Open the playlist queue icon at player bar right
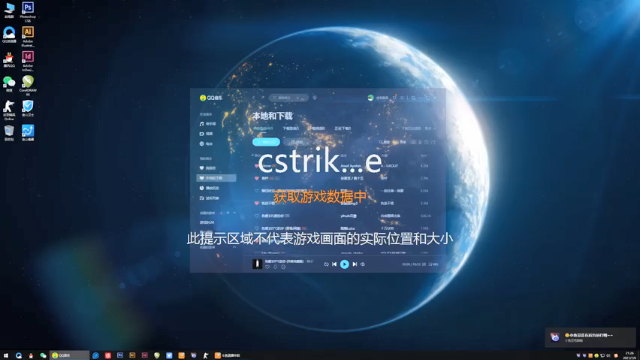Image resolution: width=640 pixels, height=360 pixels. 433,264
